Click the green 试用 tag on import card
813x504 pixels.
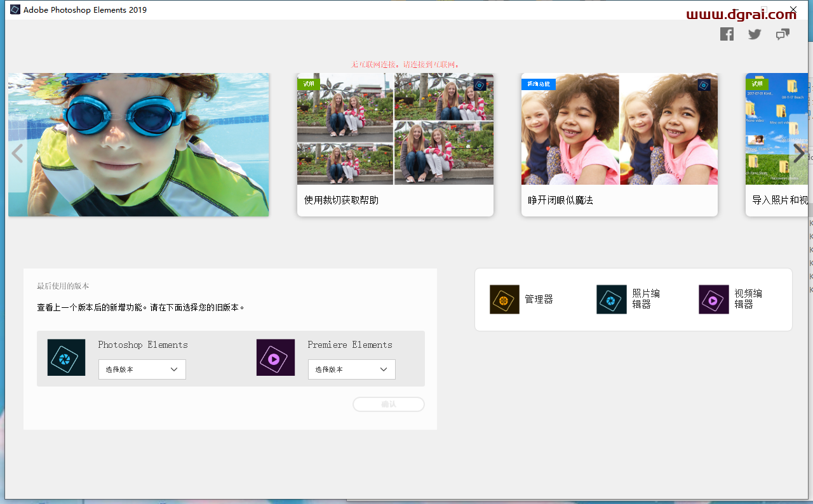point(757,84)
